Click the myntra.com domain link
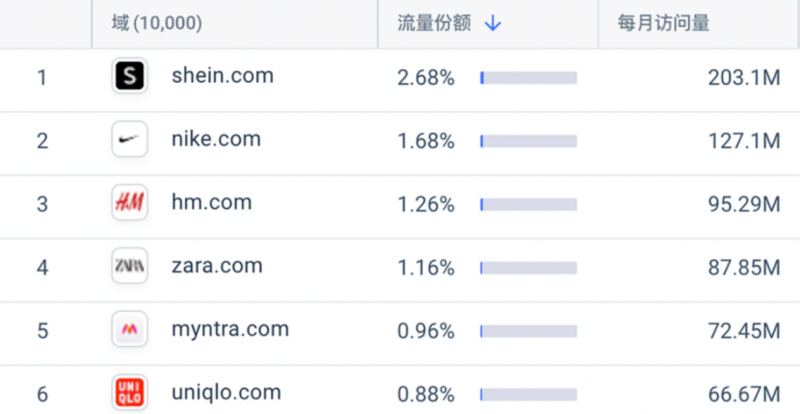800x414 pixels. [x=230, y=329]
